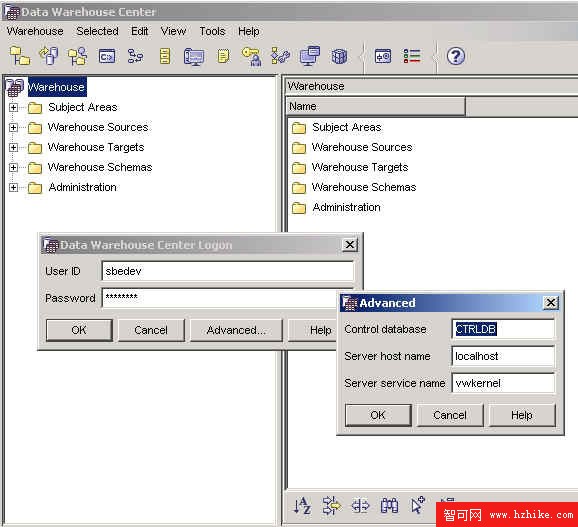Select Subject Areas in right details list
Screen dimensions: 578x527
tap(347, 127)
